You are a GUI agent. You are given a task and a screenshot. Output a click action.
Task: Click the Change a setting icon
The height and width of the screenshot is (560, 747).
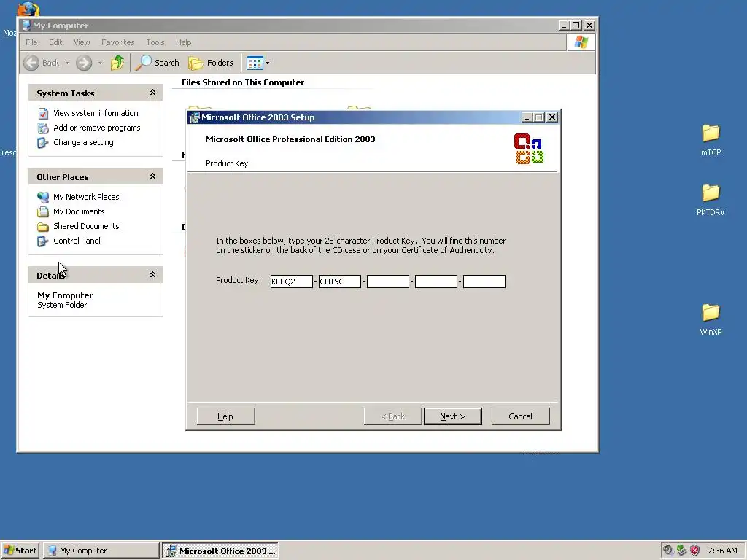[43, 143]
